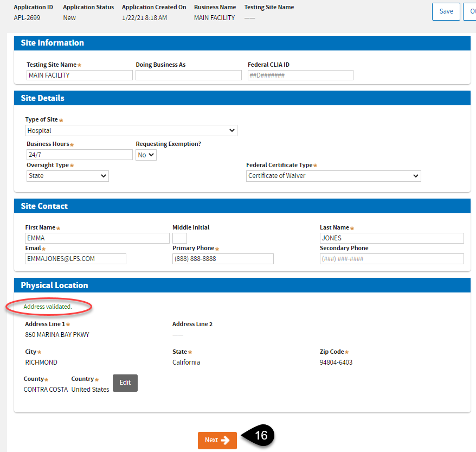This screenshot has width=476, height=452.
Task: Click the Testing Site Name field
Action: coord(79,75)
